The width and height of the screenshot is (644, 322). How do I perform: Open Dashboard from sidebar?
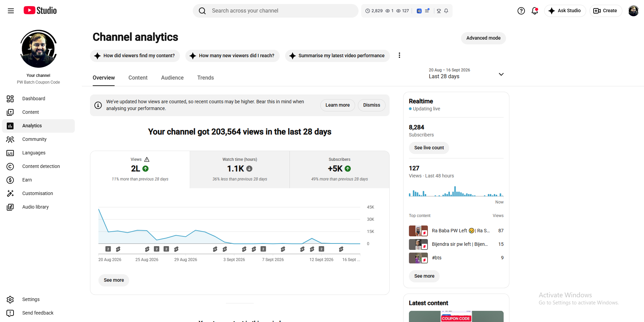[38, 99]
